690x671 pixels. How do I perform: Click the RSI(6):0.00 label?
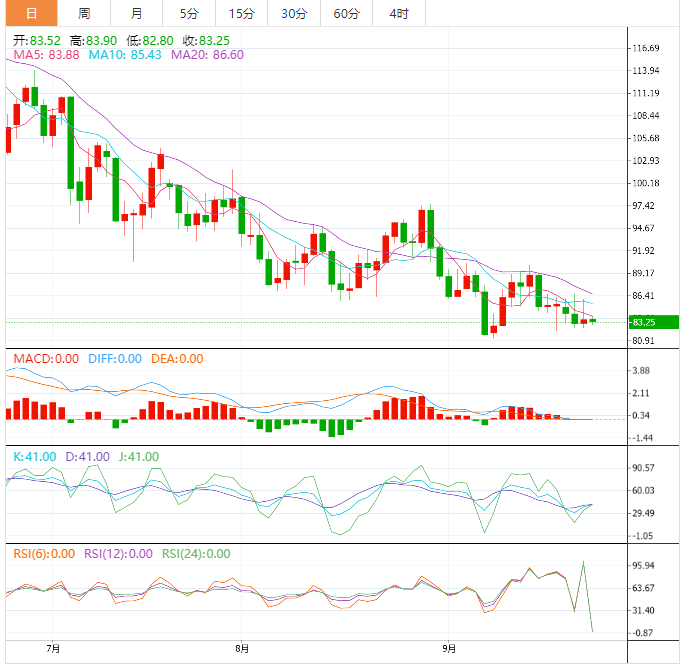tap(44, 554)
